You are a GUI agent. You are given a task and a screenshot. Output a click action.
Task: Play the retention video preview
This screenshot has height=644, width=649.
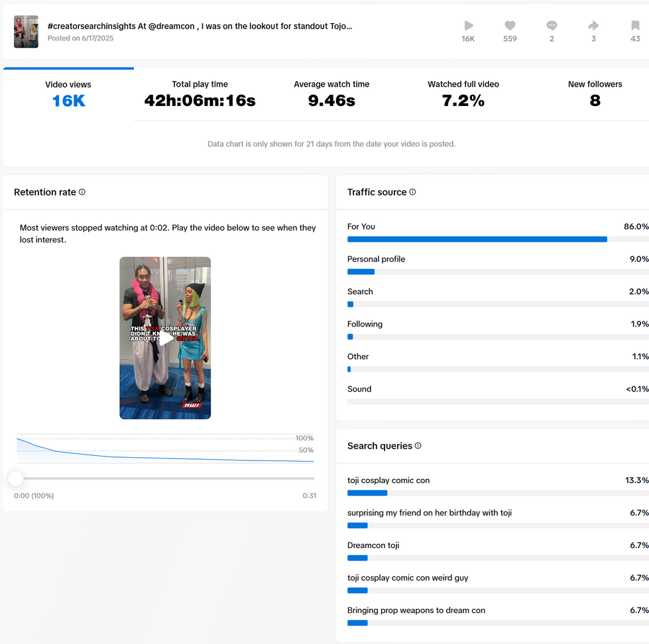165,338
